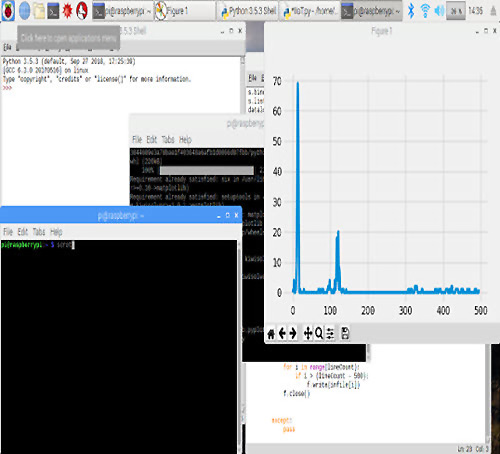Open the Raspberry Pi applications menu
This screenshot has height=454, width=500.
click(x=8, y=11)
